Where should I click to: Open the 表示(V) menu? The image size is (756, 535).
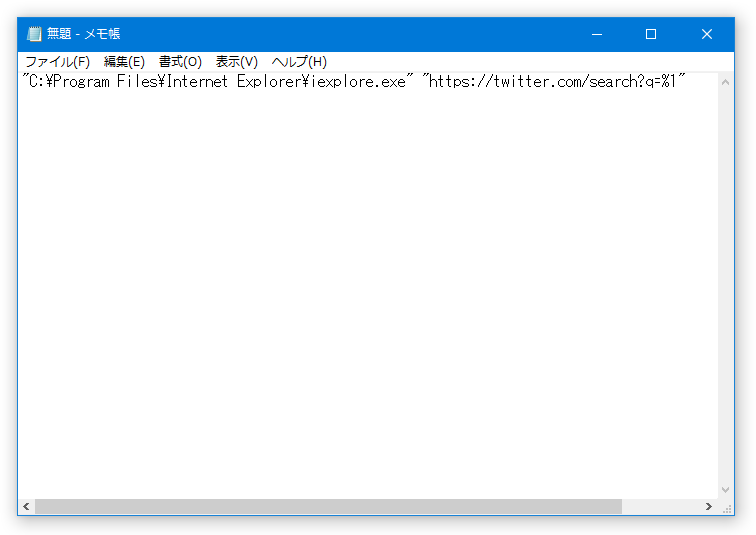[x=237, y=62]
